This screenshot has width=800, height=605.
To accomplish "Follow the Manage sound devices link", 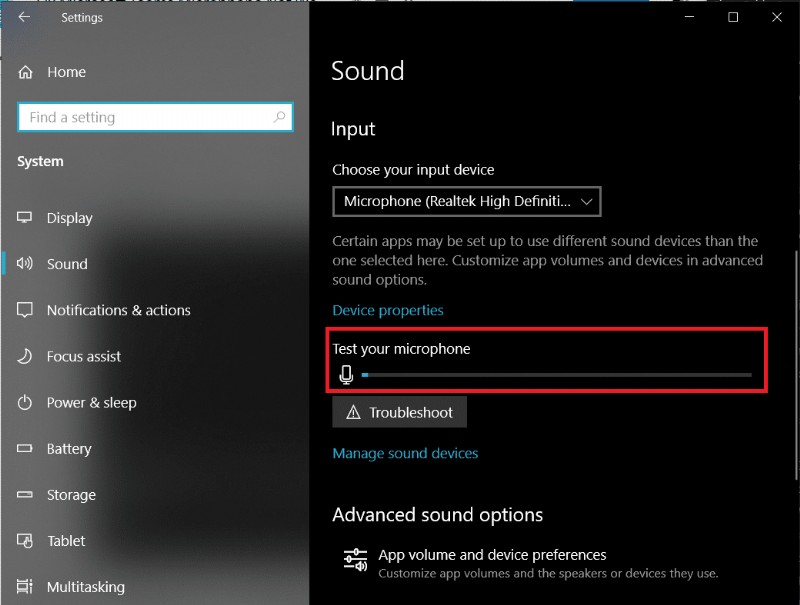I will tap(405, 453).
